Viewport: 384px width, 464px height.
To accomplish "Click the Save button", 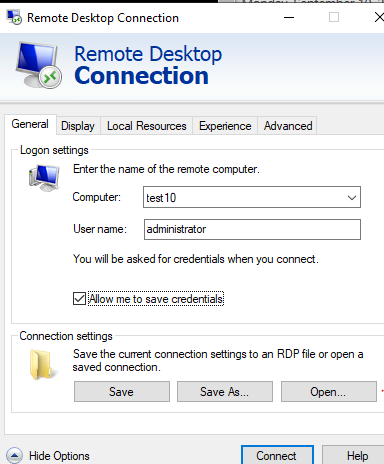I will [x=122, y=392].
